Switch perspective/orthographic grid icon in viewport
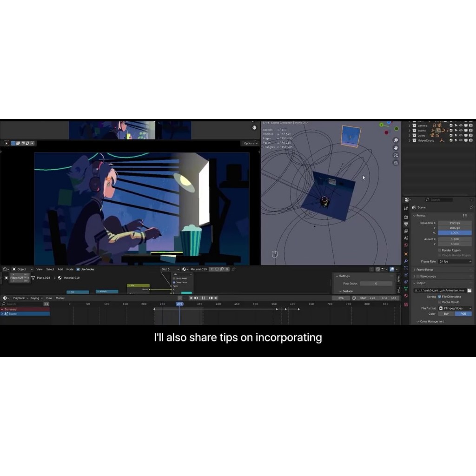476x476 pixels. point(396,163)
